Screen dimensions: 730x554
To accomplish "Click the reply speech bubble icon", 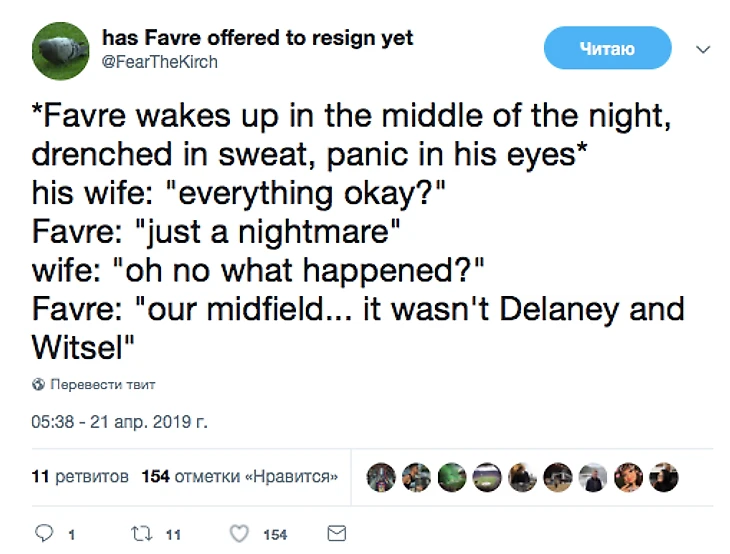I will coord(44,534).
